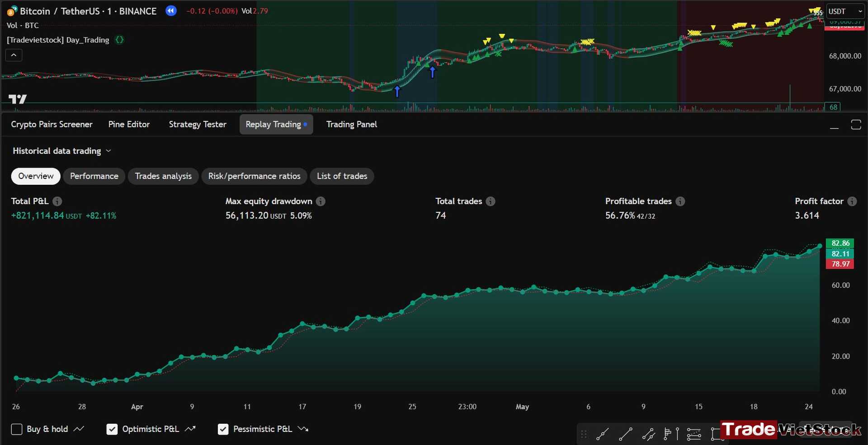868x445 pixels.
Task: Select the Vertical line drawing tool
Action: [x=677, y=434]
